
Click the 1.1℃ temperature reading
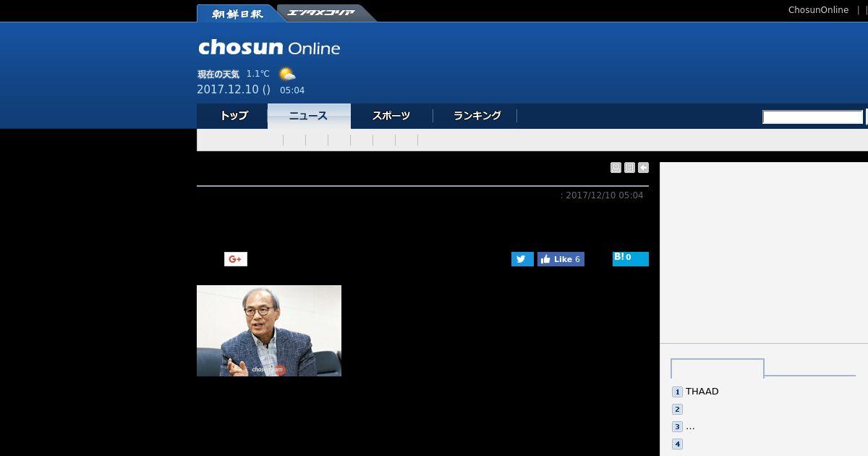coord(258,74)
